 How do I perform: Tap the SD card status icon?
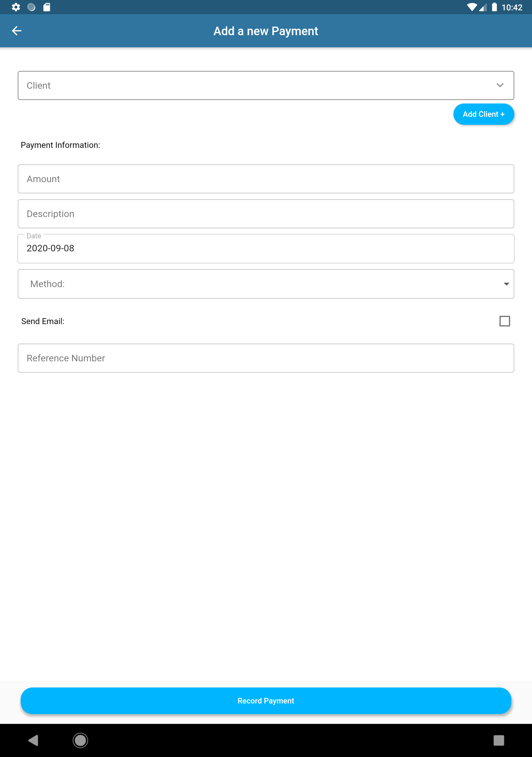47,7
